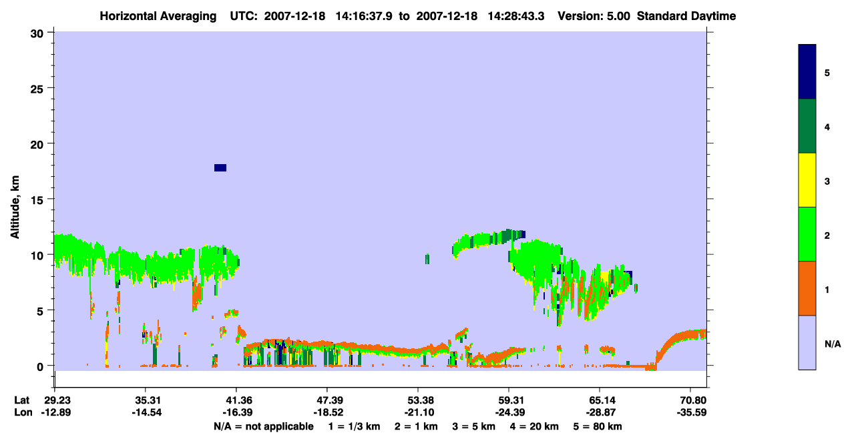This screenshot has height=445, width=868.
Task: Click the 'Standard Daytime' title text
Action: point(686,16)
